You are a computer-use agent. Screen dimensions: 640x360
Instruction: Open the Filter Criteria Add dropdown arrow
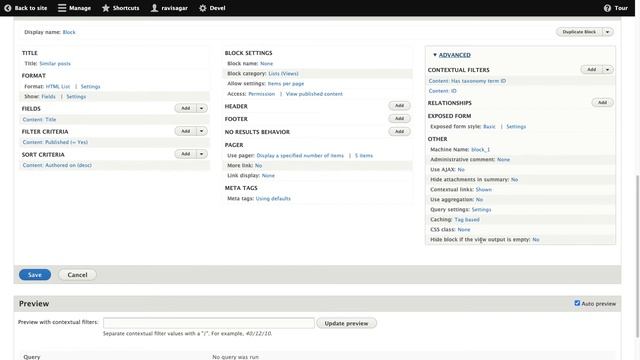[202, 131]
